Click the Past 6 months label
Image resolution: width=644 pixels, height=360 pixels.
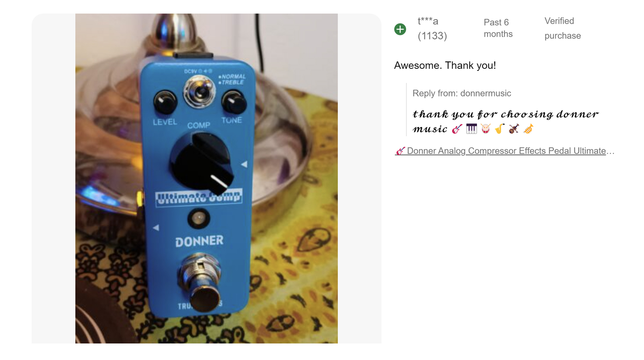click(498, 28)
